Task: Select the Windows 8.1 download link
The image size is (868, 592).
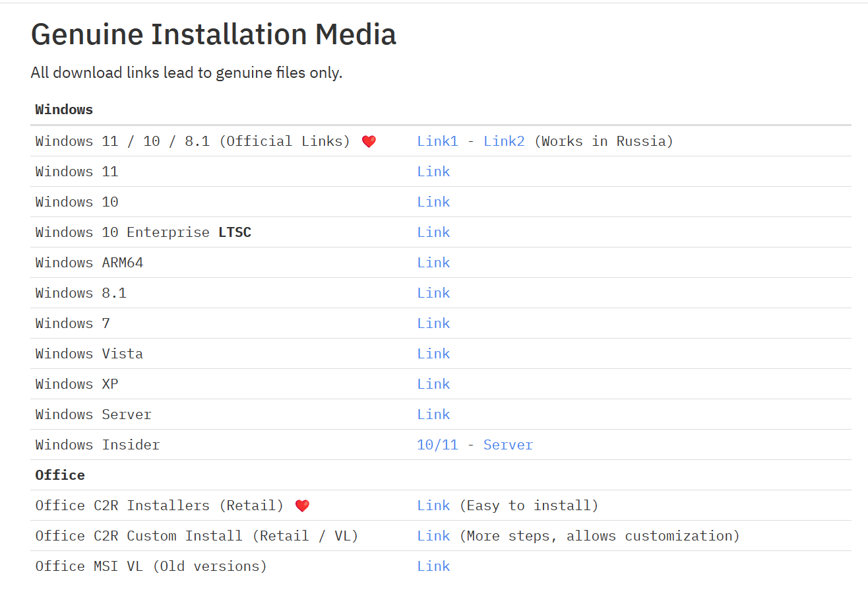Action: (x=433, y=293)
